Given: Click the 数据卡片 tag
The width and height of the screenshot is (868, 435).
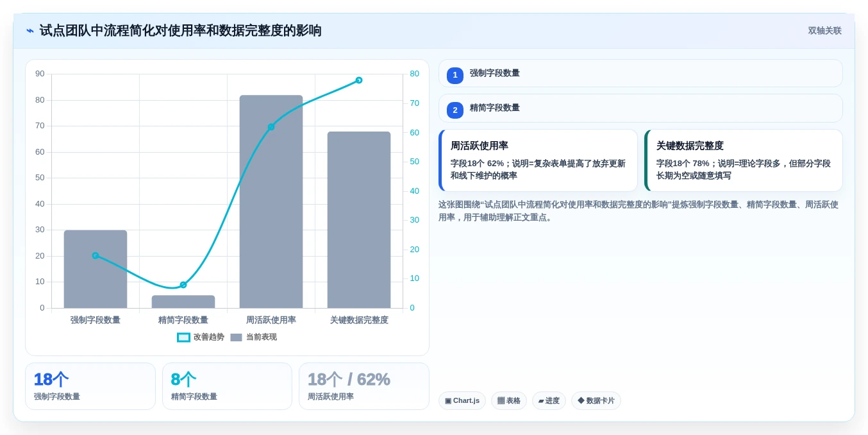Looking at the screenshot, I should coord(596,401).
